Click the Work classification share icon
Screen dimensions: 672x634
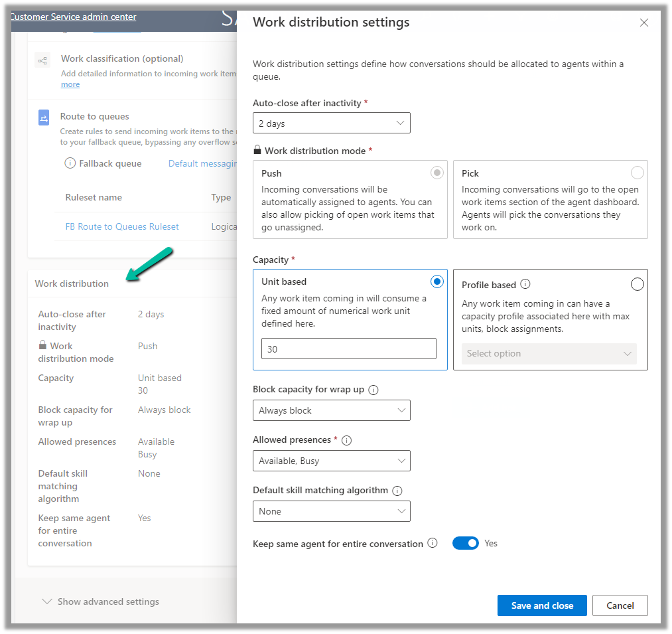click(x=42, y=61)
